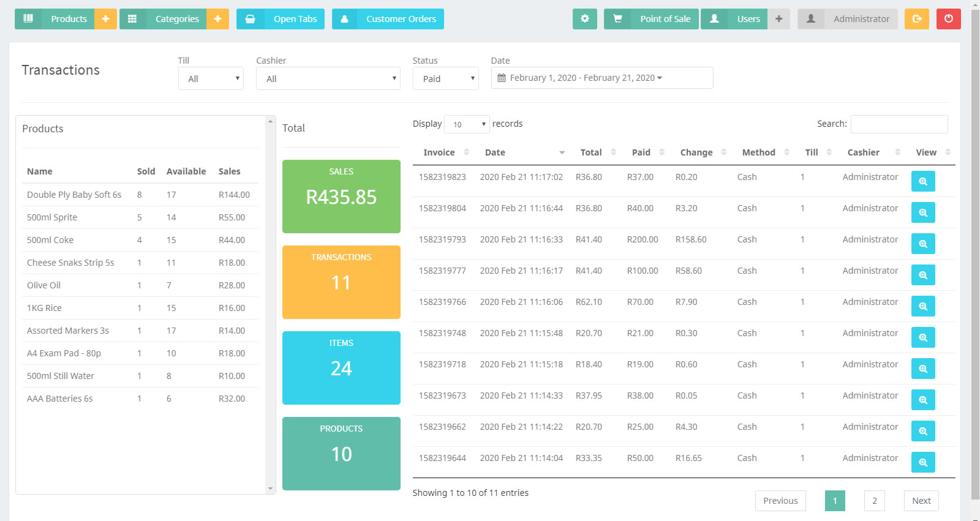View invoice 1582319644 with magnifier icon
Image resolution: width=980 pixels, height=521 pixels.
[x=922, y=462]
